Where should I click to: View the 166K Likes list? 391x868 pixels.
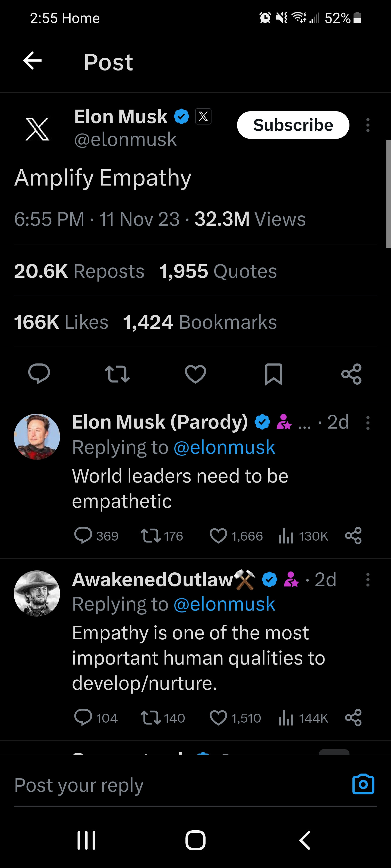tap(61, 322)
